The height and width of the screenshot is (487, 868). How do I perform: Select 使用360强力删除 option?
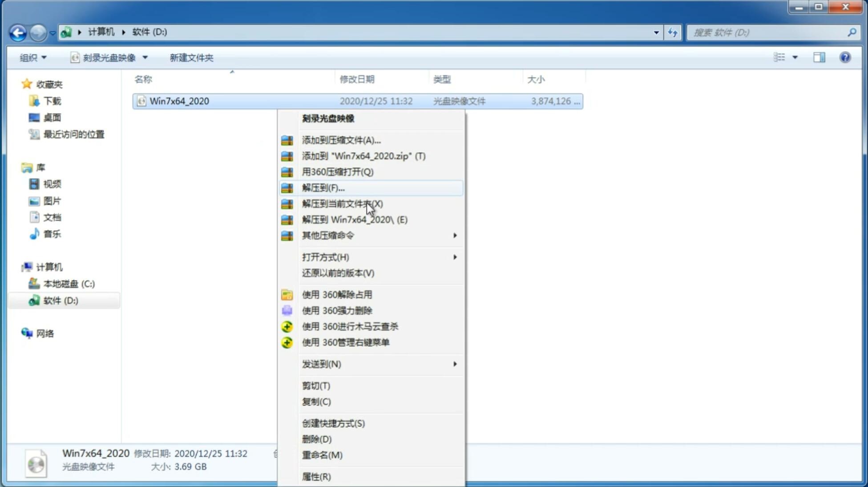(x=337, y=310)
